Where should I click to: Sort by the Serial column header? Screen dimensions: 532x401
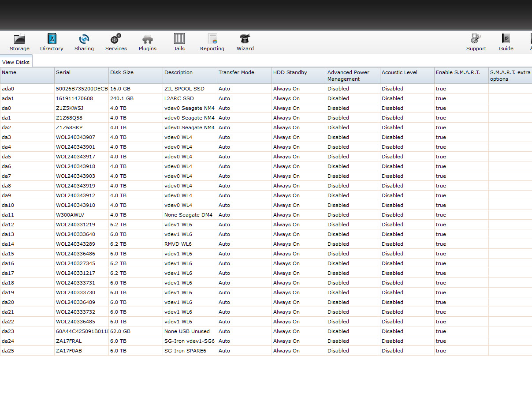(x=82, y=75)
